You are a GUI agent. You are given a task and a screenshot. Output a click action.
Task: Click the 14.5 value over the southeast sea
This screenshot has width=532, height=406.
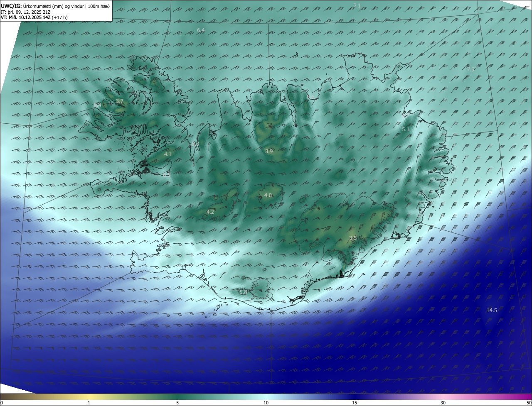pos(492,310)
